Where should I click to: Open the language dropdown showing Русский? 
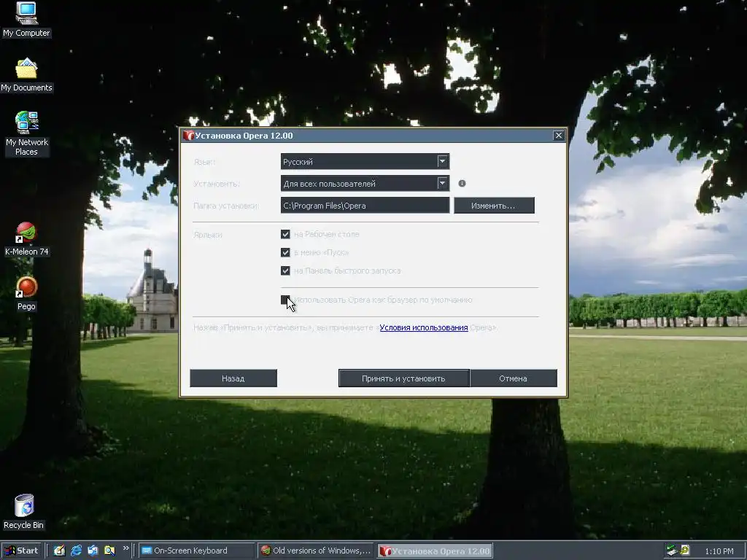click(x=365, y=161)
